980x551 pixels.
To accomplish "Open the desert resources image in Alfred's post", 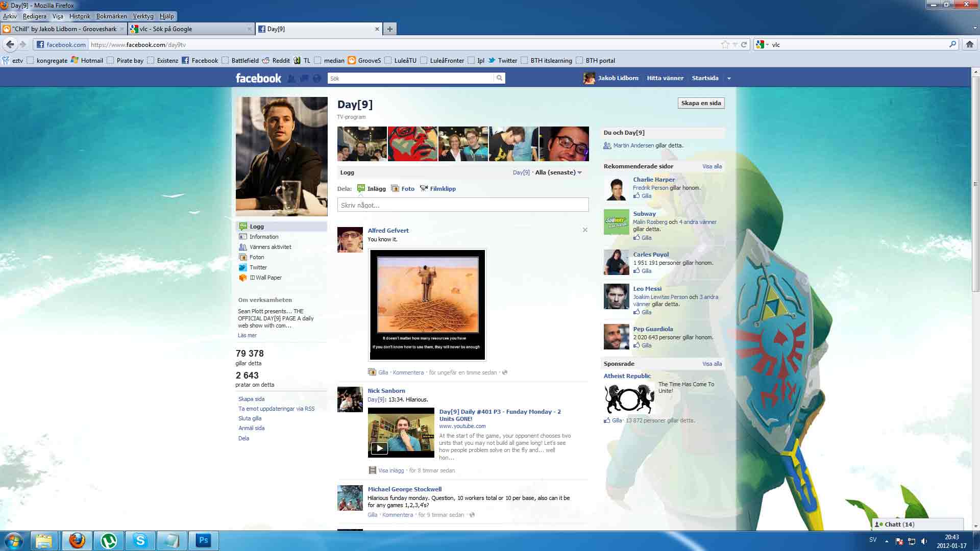I will [x=427, y=305].
